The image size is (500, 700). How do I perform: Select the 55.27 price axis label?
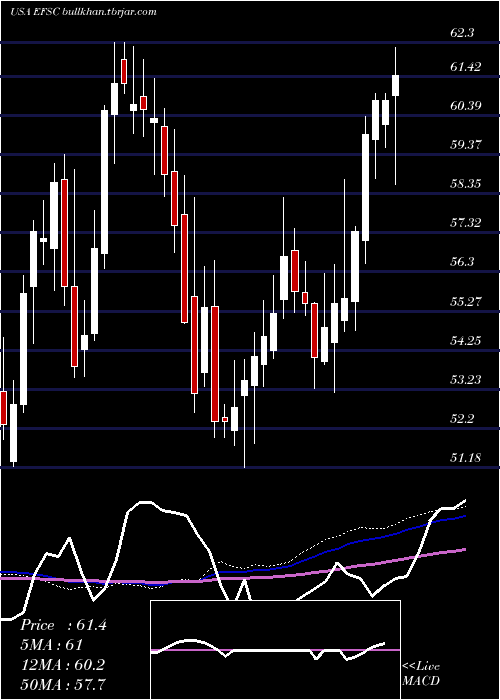click(466, 302)
